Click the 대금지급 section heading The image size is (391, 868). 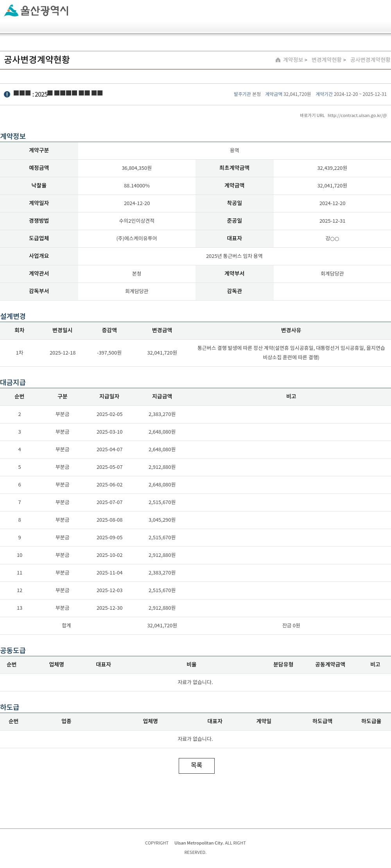[13, 382]
